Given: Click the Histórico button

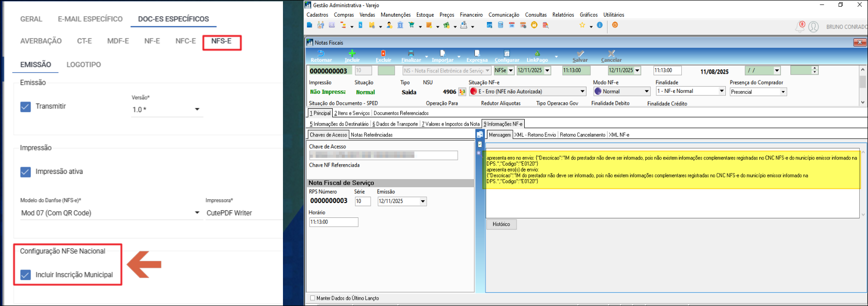Looking at the screenshot, I should pos(501,224).
